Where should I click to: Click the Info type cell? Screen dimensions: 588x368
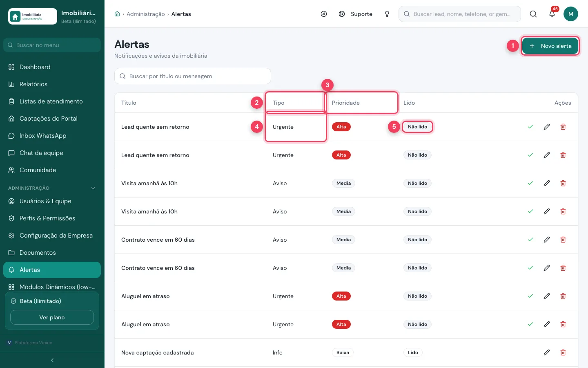pos(278,352)
